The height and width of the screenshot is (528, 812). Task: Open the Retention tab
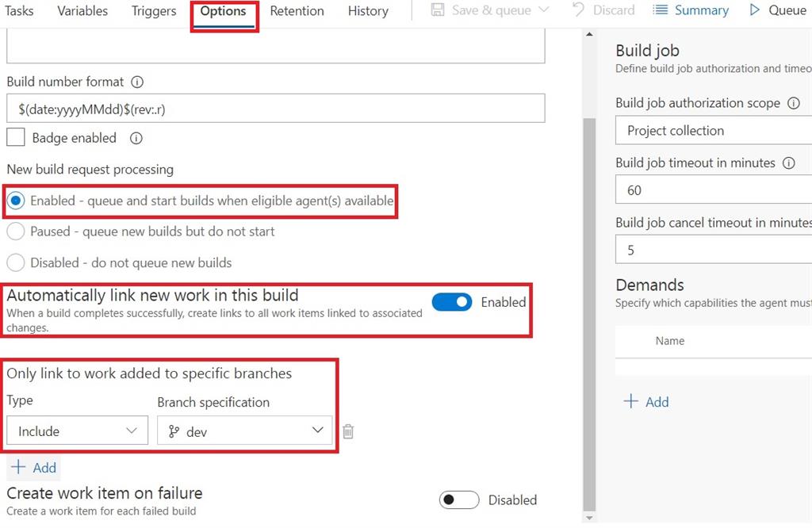(297, 11)
